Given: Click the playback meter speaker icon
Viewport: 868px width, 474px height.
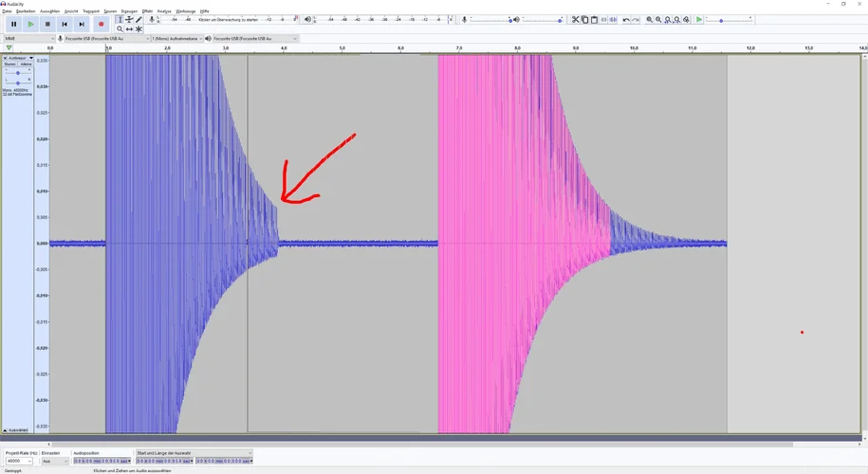Looking at the screenshot, I should pos(307,19).
